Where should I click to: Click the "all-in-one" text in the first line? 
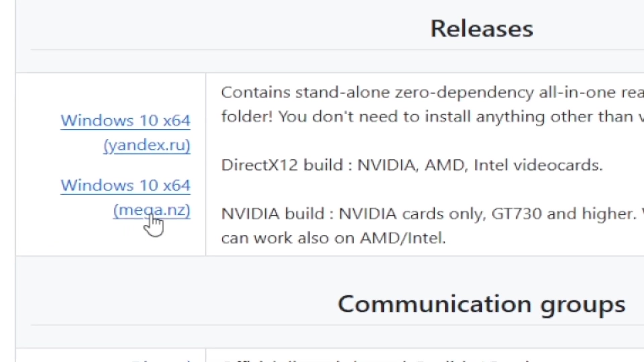pyautogui.click(x=577, y=93)
